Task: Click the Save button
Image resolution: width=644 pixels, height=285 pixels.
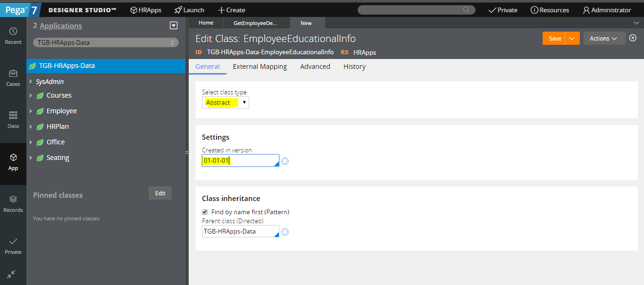Action: click(554, 38)
